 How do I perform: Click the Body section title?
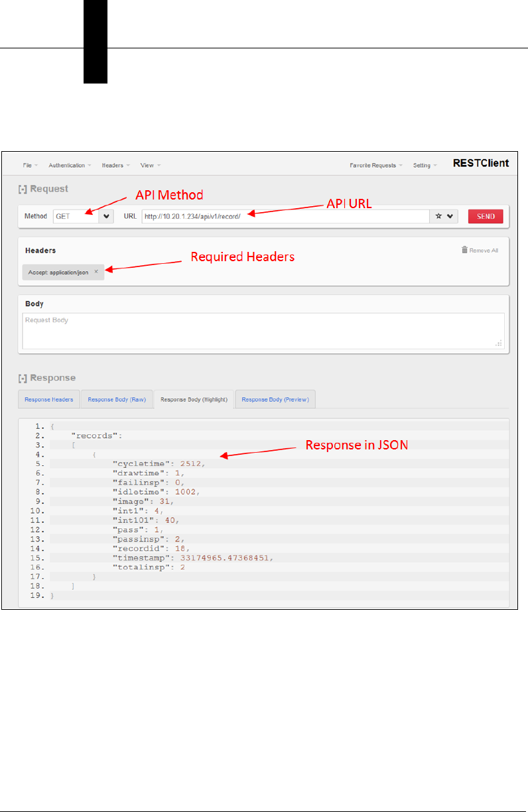34,304
